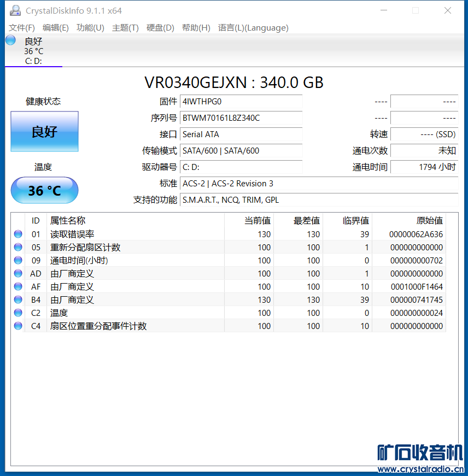The image size is (468, 476).
Task: Click the interface field Serial ATA
Action: (x=241, y=134)
